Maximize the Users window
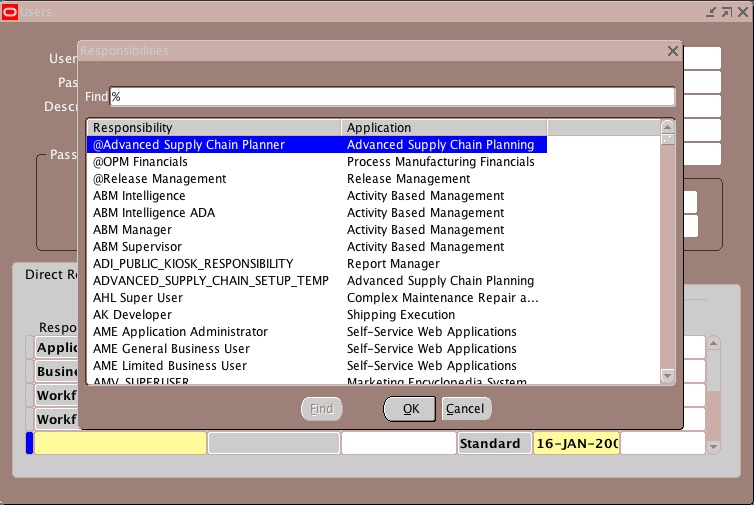Screen dimensions: 754x505 coord(727,12)
